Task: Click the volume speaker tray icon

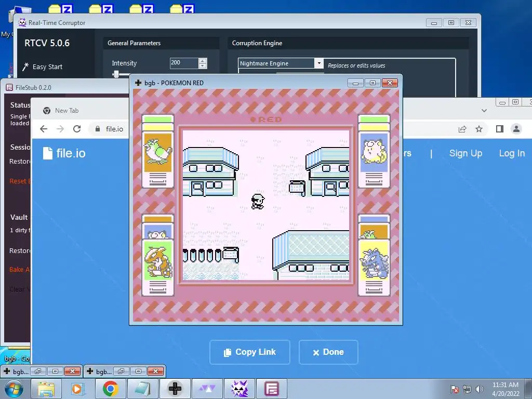Action: [479, 389]
